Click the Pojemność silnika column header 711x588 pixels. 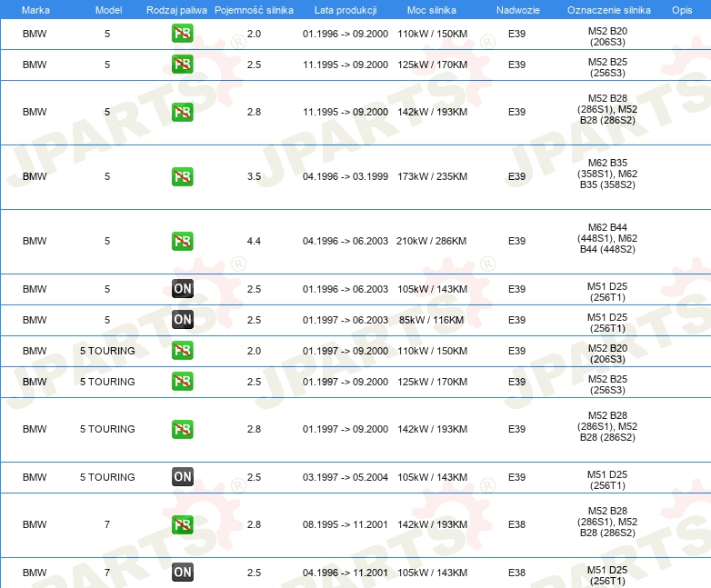pos(254,10)
